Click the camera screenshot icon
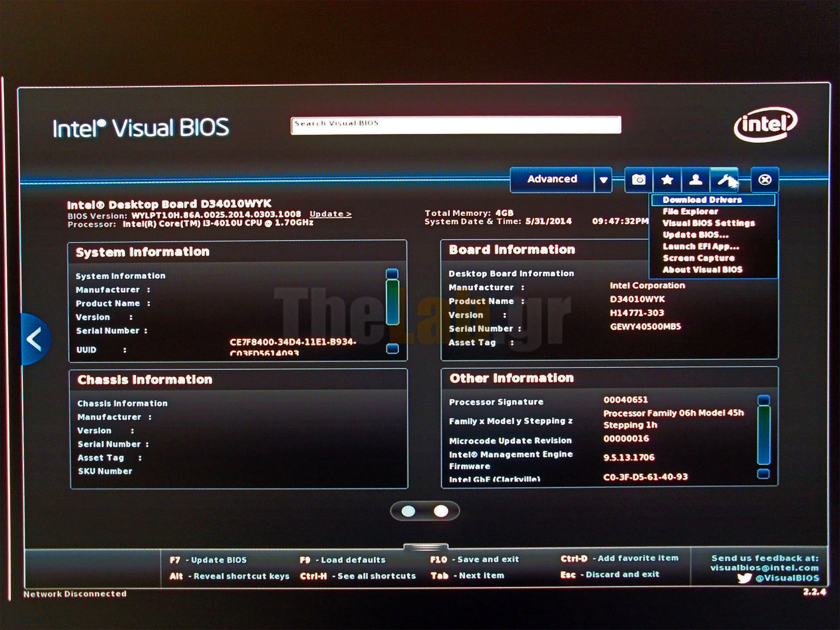 point(638,180)
